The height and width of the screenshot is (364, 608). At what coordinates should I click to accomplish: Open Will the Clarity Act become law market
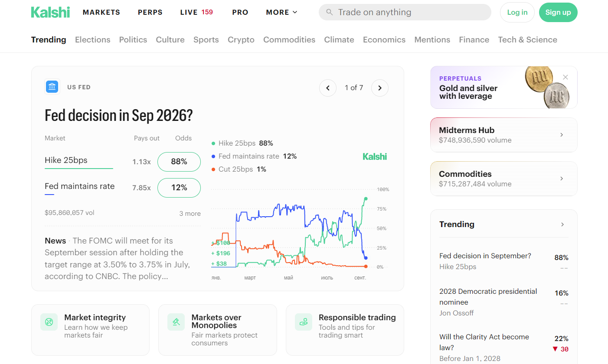[x=504, y=348]
